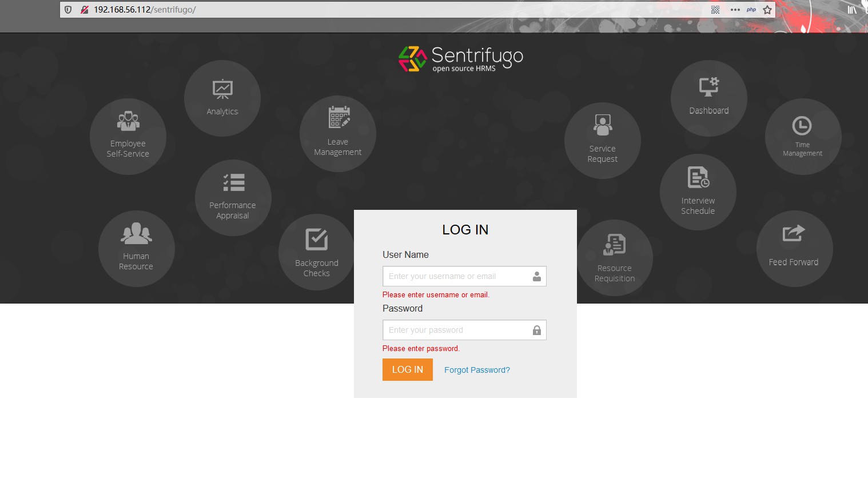Focus the password input field
This screenshot has width=868, height=494.
point(464,330)
